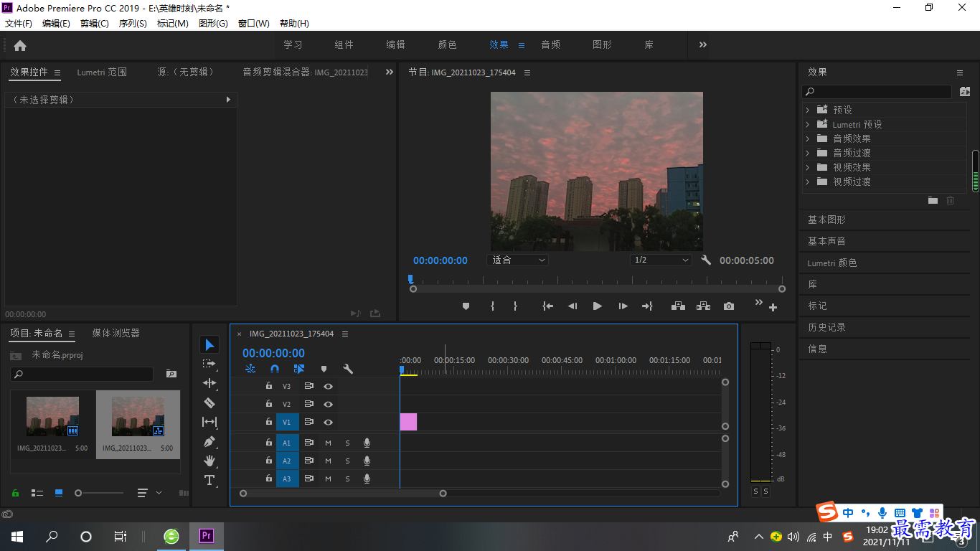
Task: Step back one frame
Action: pos(573,306)
